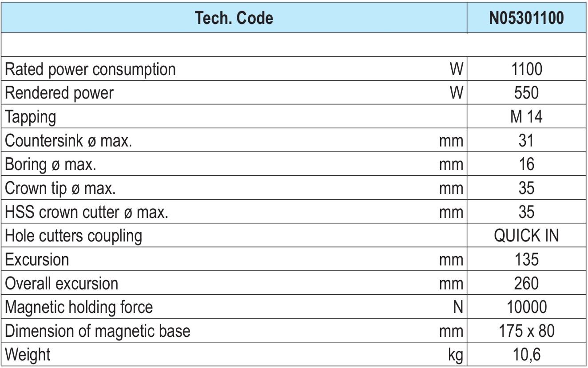Click the 10,6 weight value
The image size is (588, 368).
(526, 355)
